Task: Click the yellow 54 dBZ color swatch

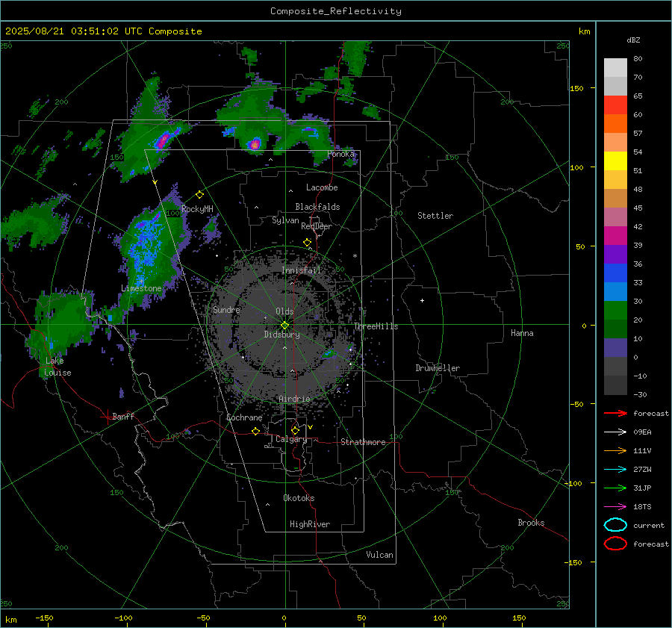Action: pyautogui.click(x=615, y=161)
